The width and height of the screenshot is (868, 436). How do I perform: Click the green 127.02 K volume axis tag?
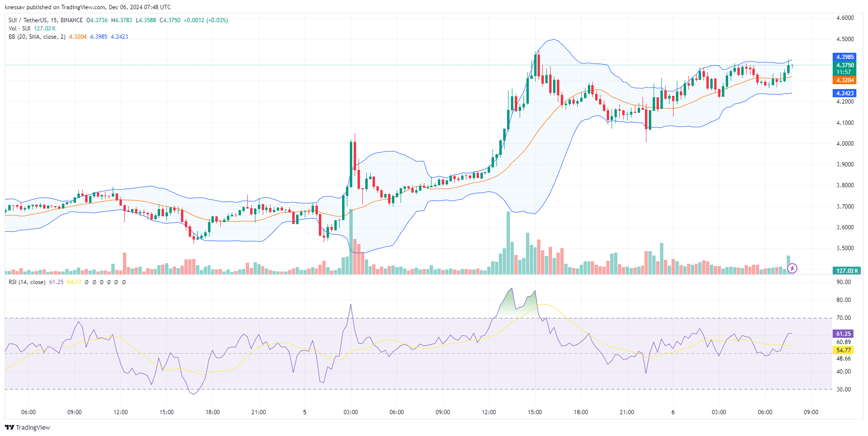point(847,271)
